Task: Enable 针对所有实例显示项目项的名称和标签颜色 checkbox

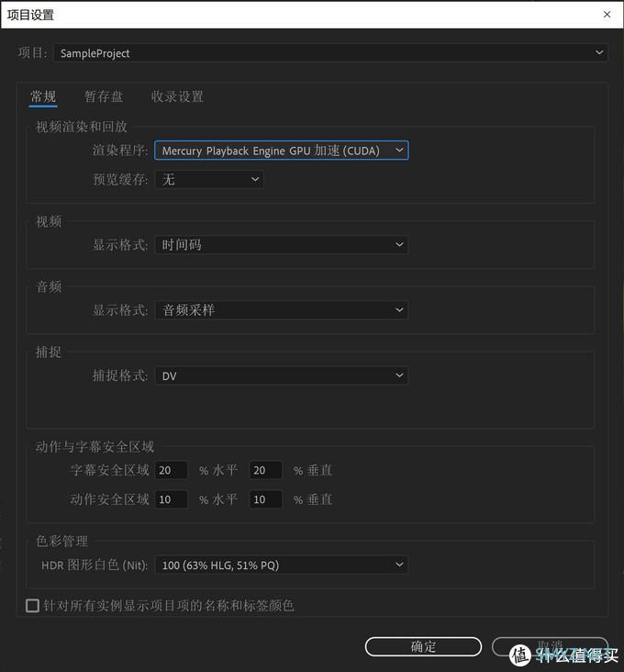Action: coord(32,606)
